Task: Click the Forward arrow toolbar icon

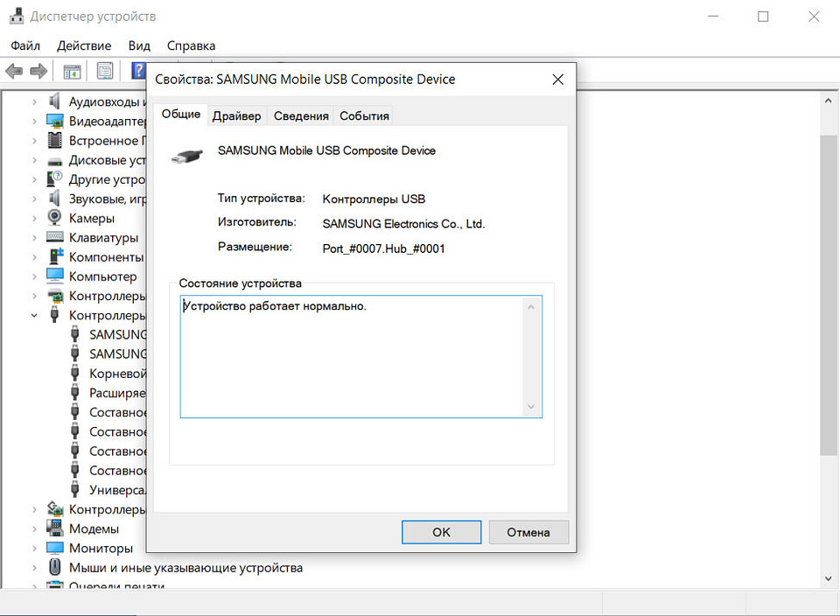Action: (x=38, y=71)
